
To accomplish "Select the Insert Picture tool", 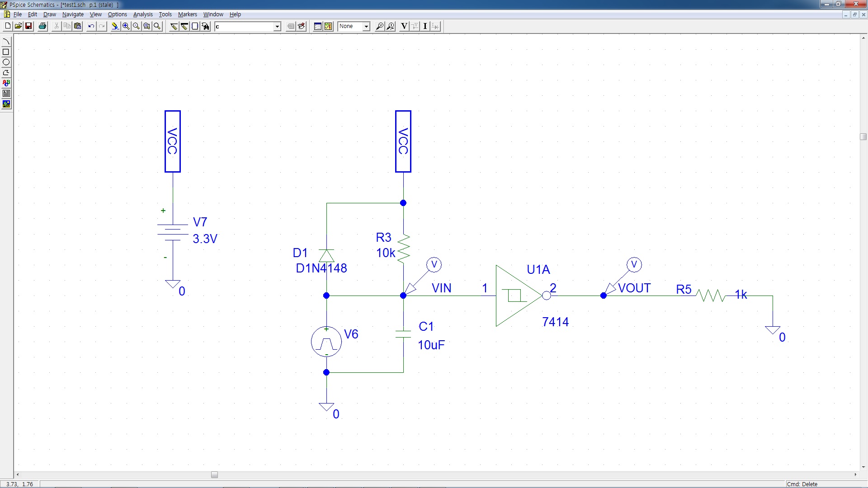I will tap(6, 104).
